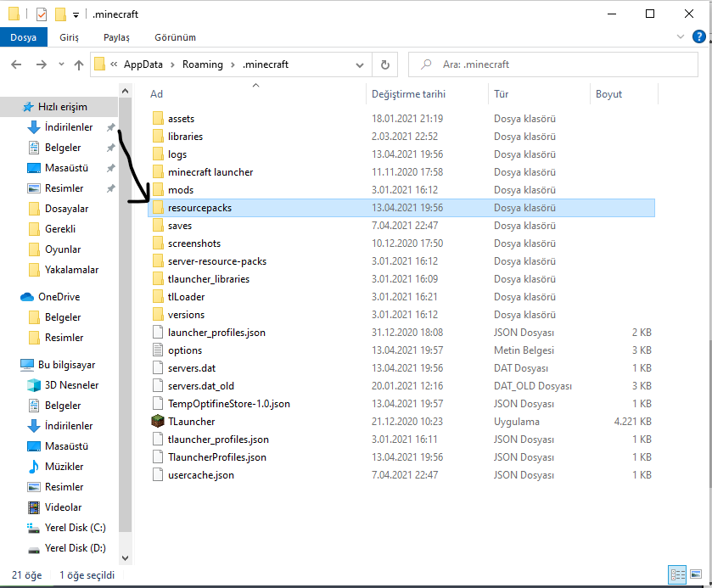Select the servers.dat_old file
This screenshot has width=712, height=588.
pos(201,386)
